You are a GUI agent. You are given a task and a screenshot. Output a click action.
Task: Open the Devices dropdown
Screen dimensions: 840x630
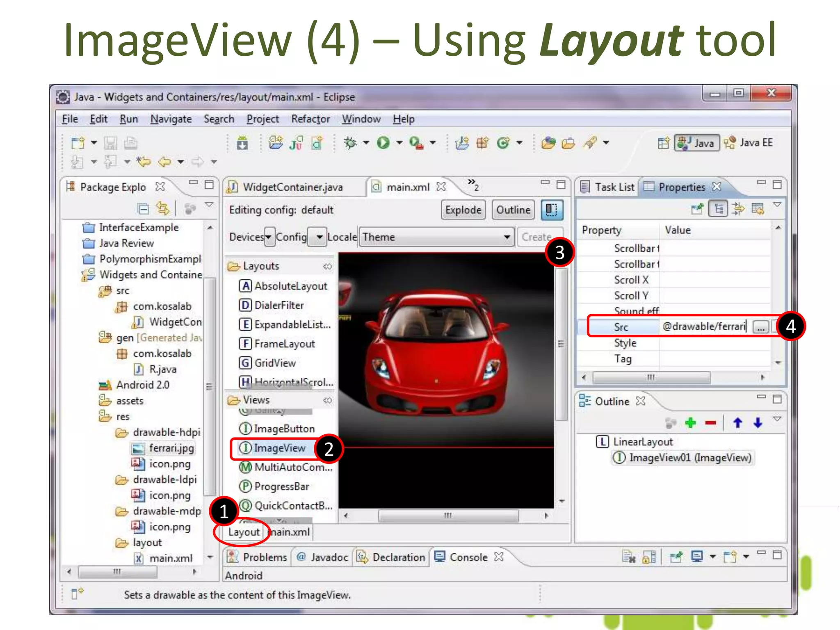tap(269, 237)
